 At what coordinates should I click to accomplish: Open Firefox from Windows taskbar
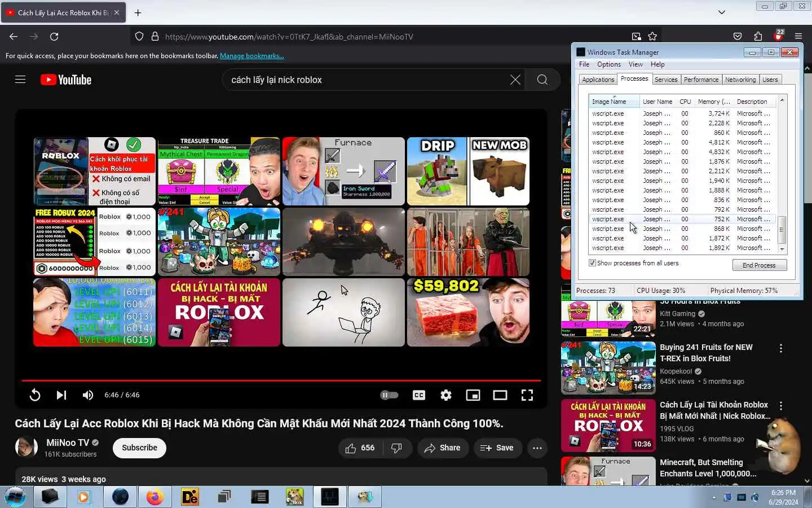coord(154,497)
